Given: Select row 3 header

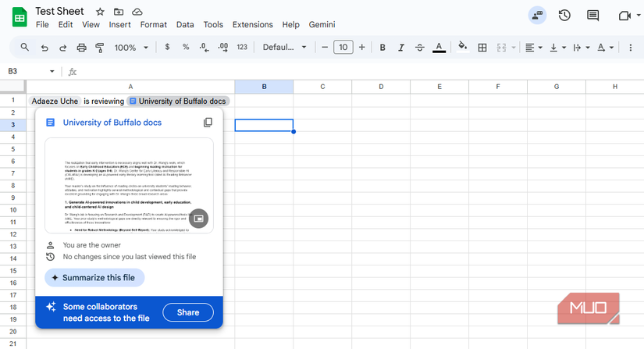Looking at the screenshot, I should coord(13,125).
